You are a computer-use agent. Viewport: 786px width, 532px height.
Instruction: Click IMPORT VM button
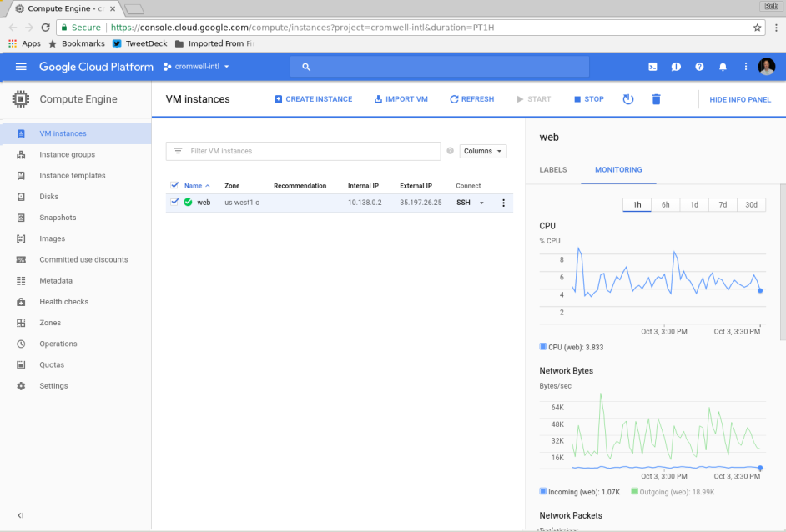click(401, 99)
